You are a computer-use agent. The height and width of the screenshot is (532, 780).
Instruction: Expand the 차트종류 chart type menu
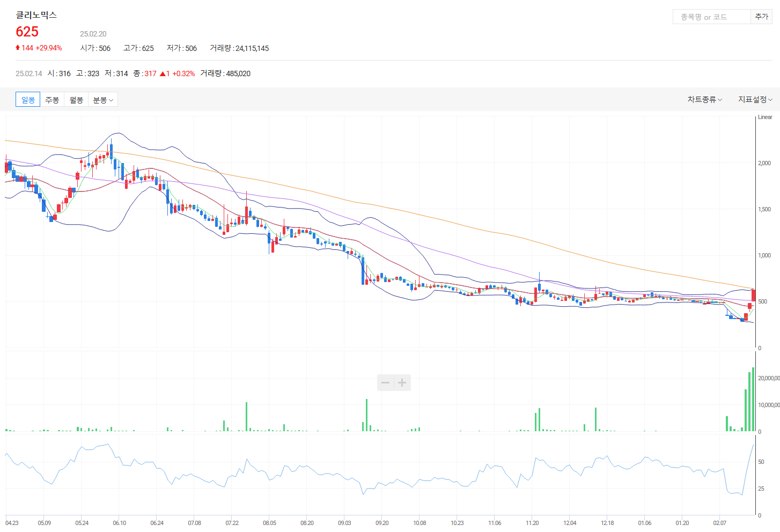tap(705, 99)
